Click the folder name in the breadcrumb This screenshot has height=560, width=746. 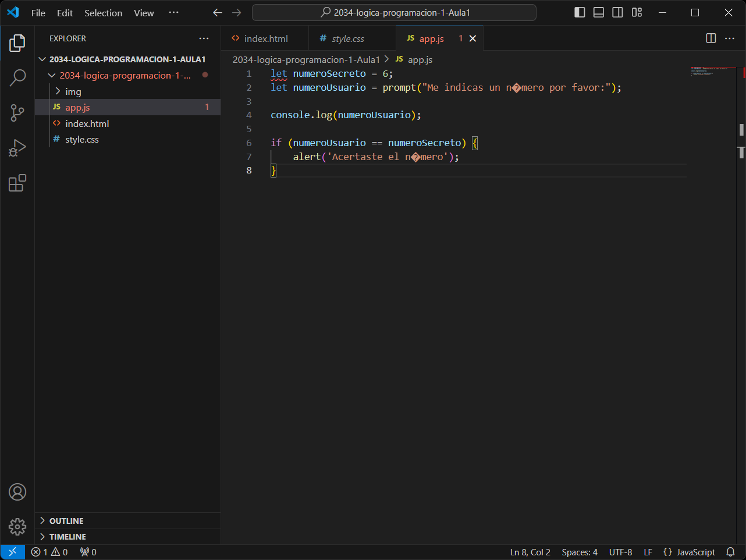tap(306, 59)
